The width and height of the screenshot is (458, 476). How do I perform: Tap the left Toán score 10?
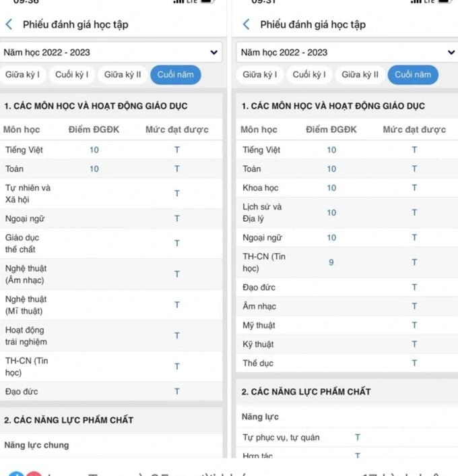[x=94, y=169]
